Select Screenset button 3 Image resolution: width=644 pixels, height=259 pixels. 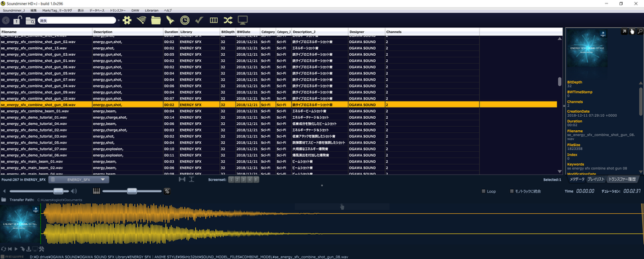244,180
